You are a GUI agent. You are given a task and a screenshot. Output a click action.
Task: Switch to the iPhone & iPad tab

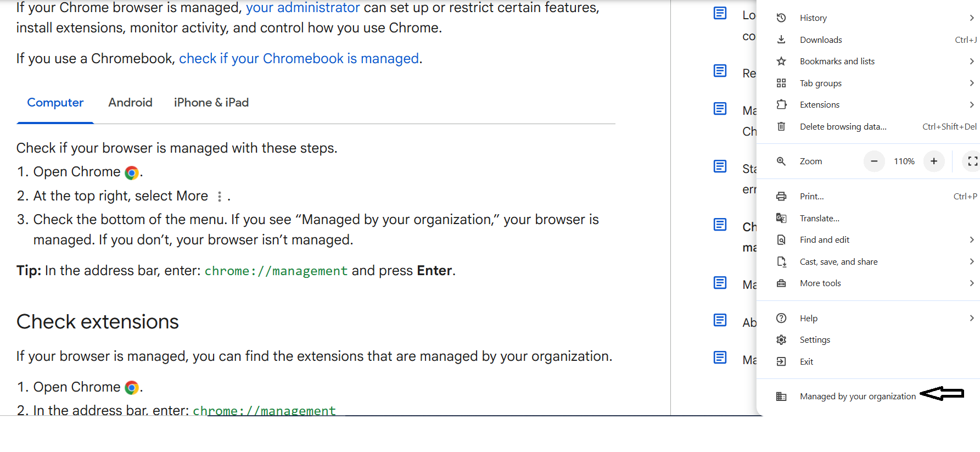[x=211, y=103]
